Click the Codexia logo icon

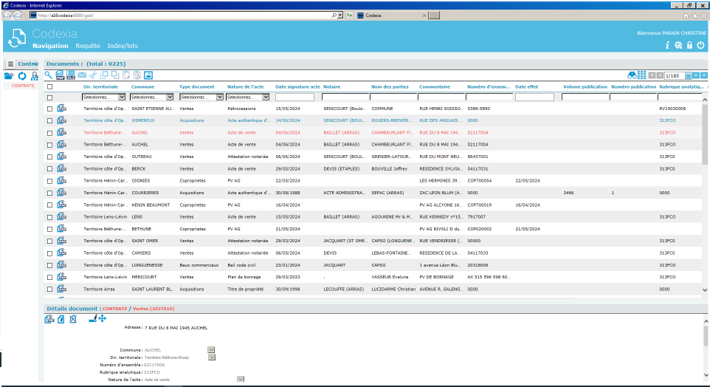tap(17, 38)
